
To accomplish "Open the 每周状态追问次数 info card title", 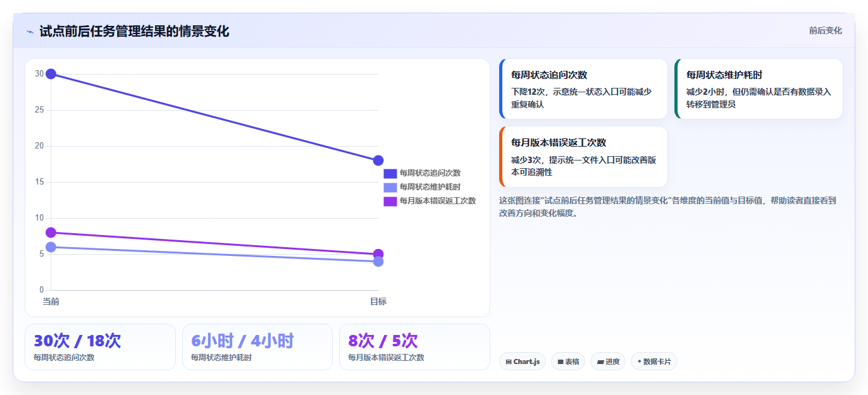I will click(x=549, y=75).
